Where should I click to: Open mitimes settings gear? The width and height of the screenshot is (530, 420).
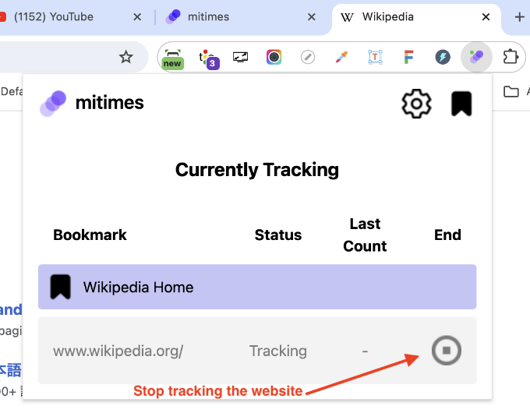(x=416, y=104)
